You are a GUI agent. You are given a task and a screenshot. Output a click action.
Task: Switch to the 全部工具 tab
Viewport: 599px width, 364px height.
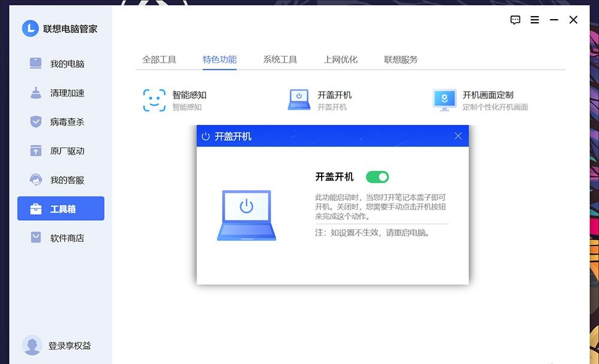159,60
